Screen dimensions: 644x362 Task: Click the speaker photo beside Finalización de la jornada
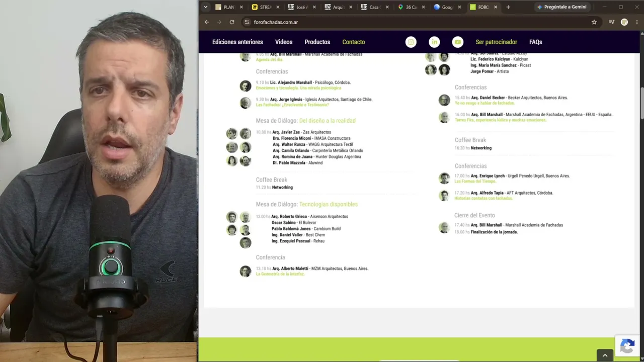click(444, 228)
